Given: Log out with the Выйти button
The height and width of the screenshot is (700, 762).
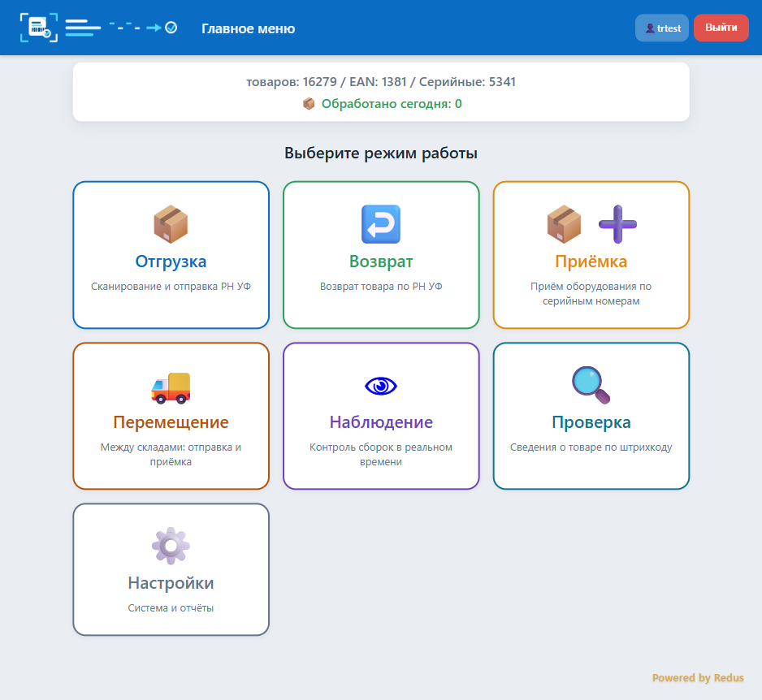Looking at the screenshot, I should tap(721, 28).
